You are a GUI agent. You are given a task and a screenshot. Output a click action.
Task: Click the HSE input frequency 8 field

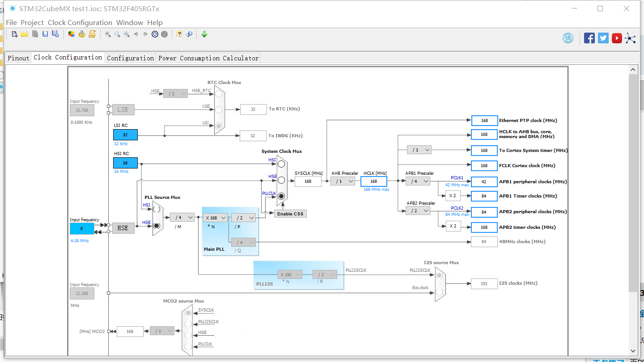pyautogui.click(x=82, y=228)
